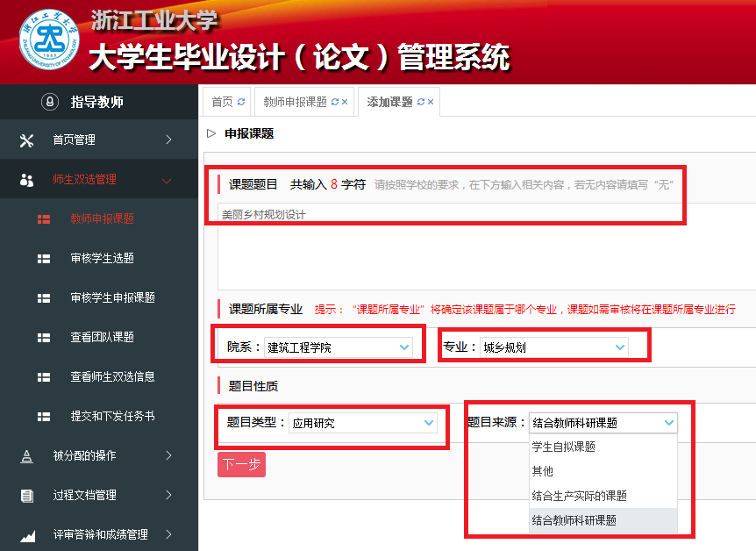Click the 下一步 button
This screenshot has height=551, width=756.
(x=241, y=465)
